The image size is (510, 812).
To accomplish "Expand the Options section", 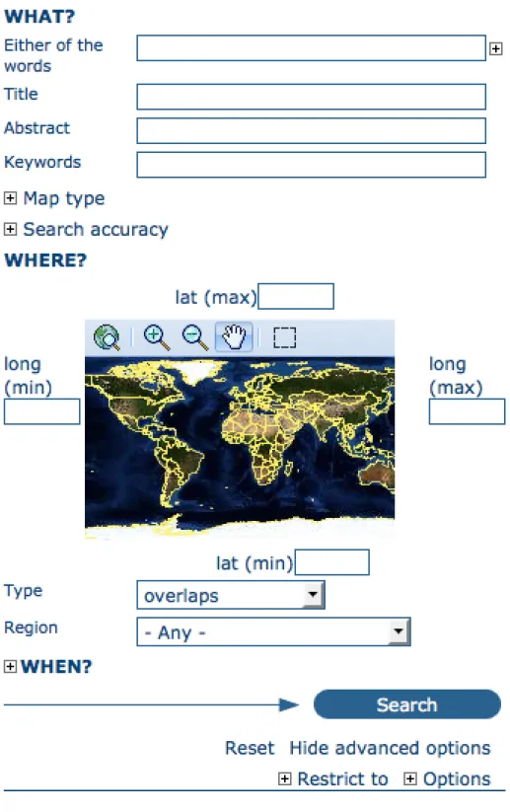I will coord(409,778).
